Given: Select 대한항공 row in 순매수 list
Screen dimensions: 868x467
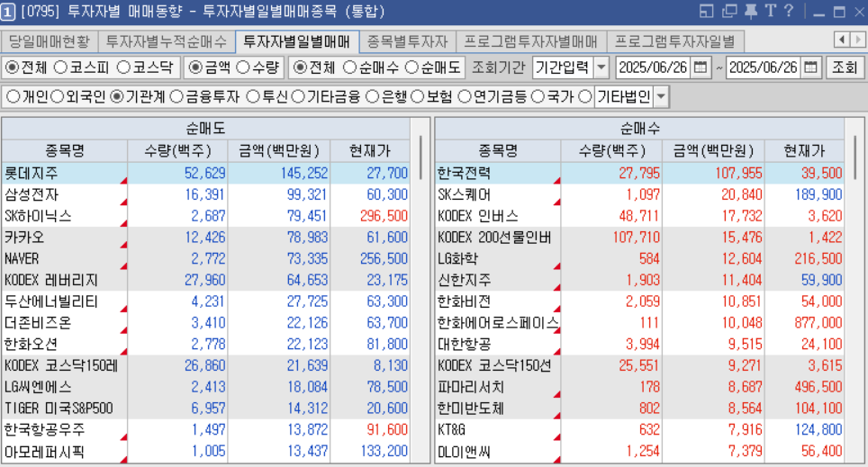Looking at the screenshot, I should tap(639, 344).
